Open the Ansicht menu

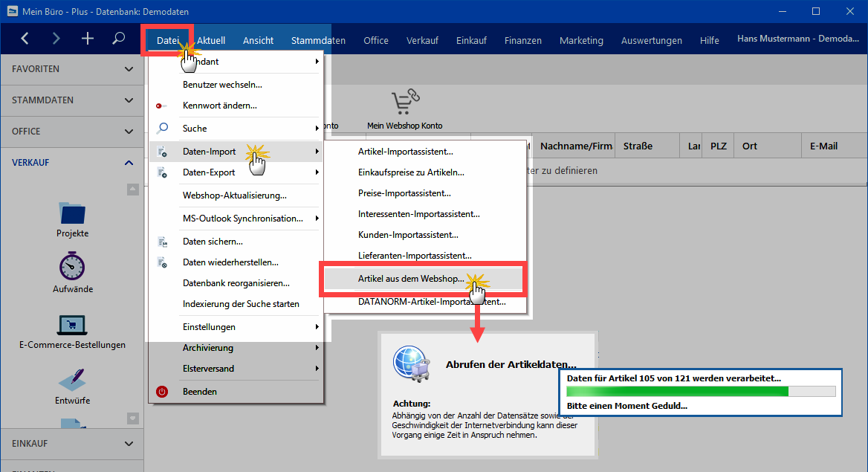258,40
